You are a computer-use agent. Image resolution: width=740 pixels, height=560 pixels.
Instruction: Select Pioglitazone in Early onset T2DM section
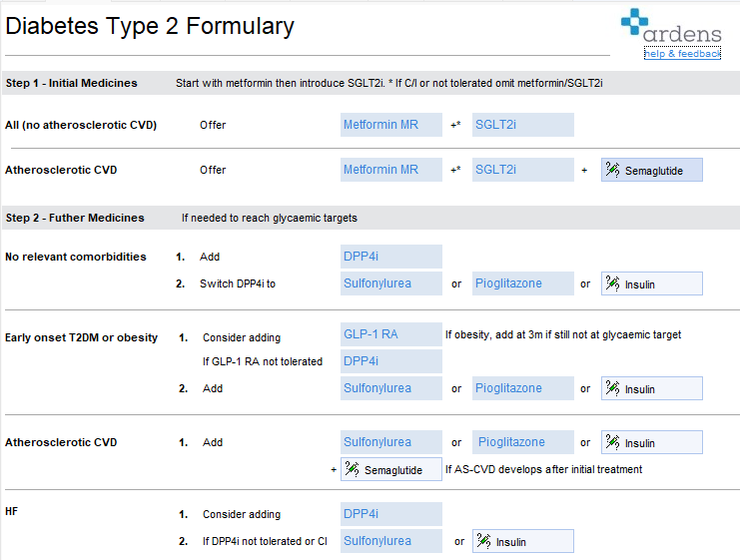click(522, 388)
